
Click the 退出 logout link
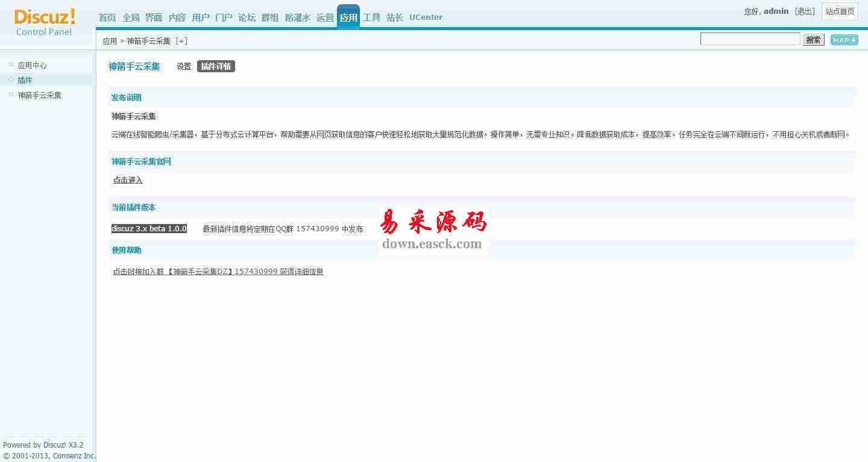(x=805, y=11)
